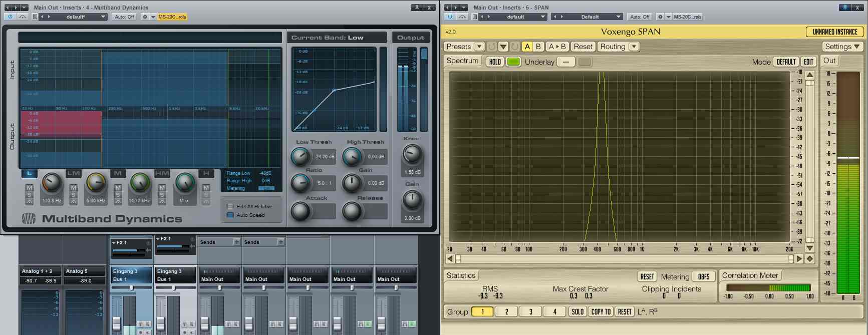
Task: Click compare icon in SPAN header
Action: tap(462, 17)
